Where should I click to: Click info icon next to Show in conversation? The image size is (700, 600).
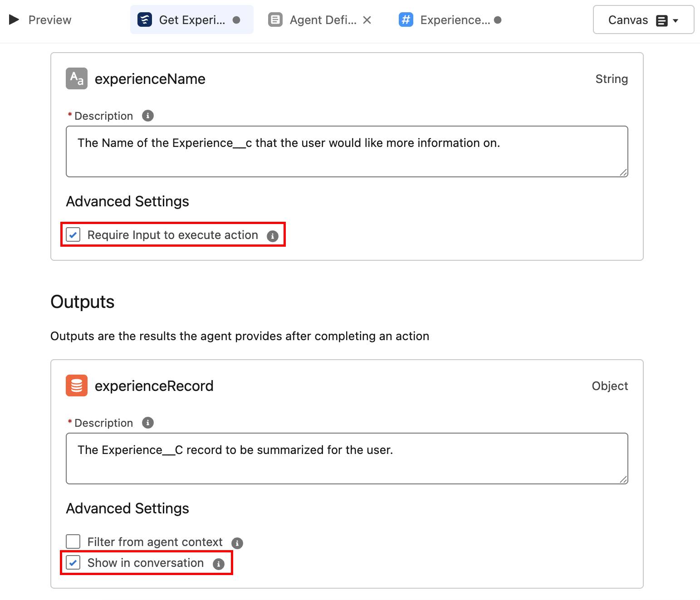219,564
